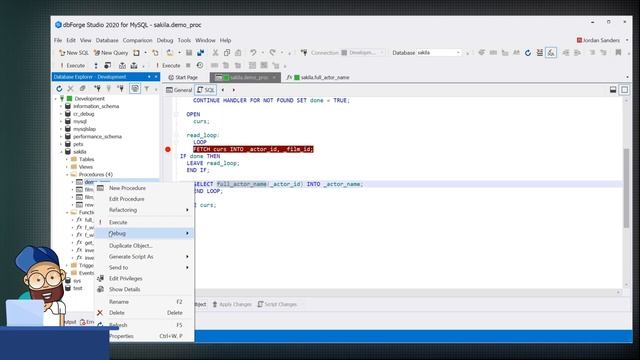The height and width of the screenshot is (360, 640).
Task: Click the New Query toolbar button
Action: 111,53
